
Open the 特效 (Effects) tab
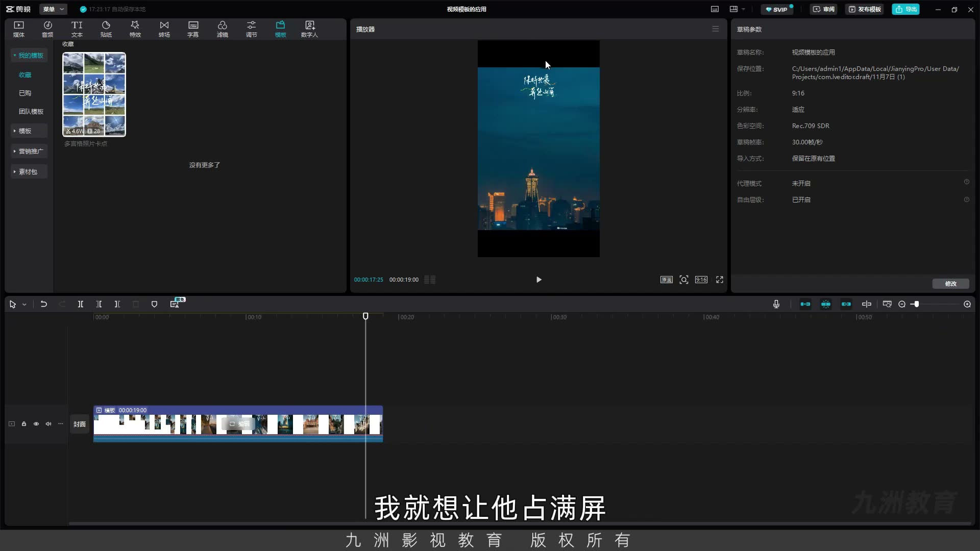[x=135, y=29]
